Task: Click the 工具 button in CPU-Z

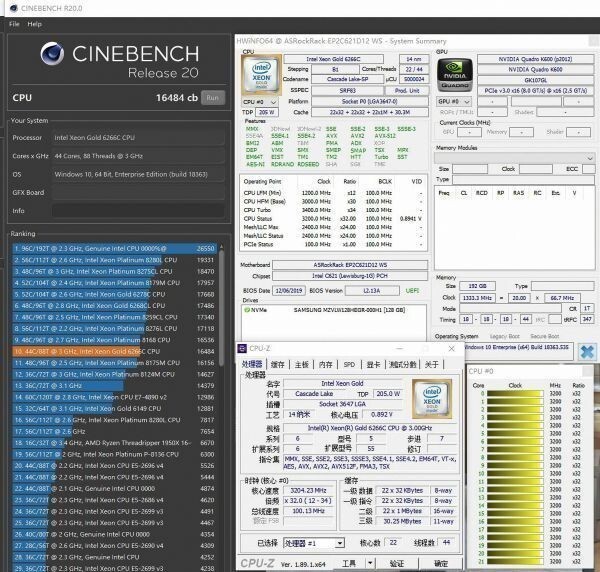Action: (x=349, y=563)
